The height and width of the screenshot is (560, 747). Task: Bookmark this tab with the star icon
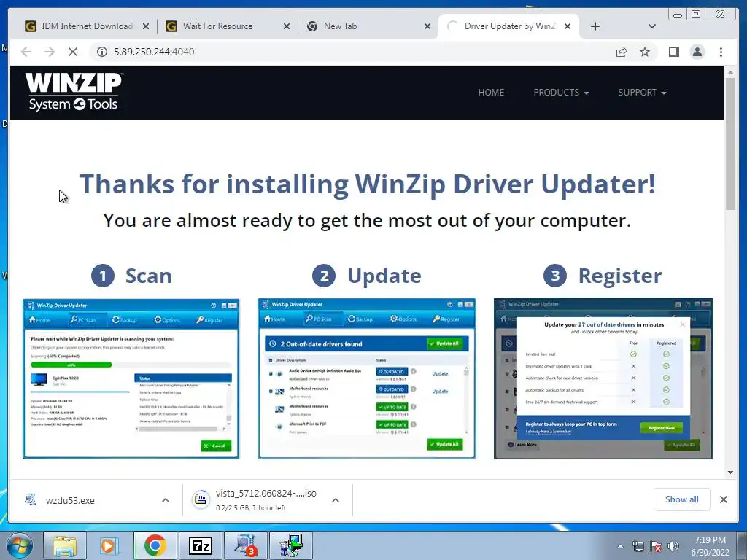tap(645, 52)
